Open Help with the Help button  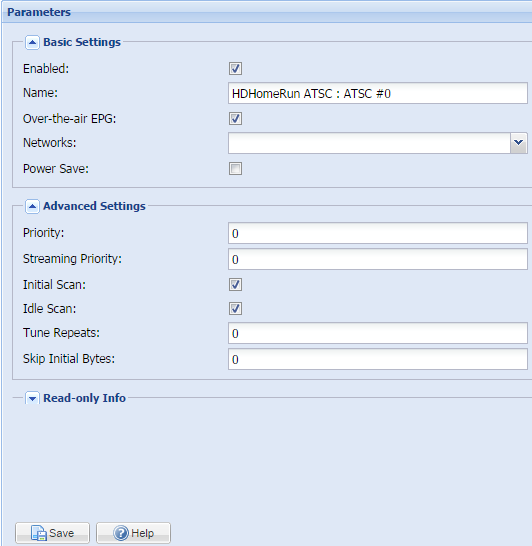[133, 533]
